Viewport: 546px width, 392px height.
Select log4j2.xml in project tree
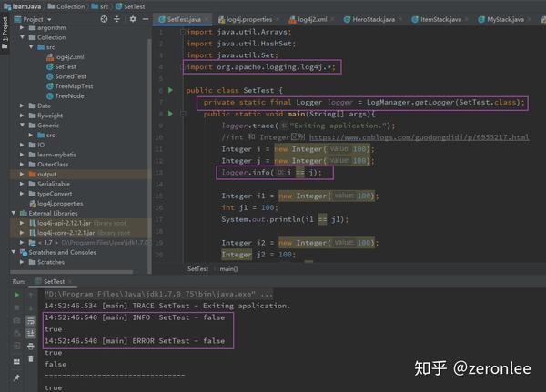click(x=66, y=56)
